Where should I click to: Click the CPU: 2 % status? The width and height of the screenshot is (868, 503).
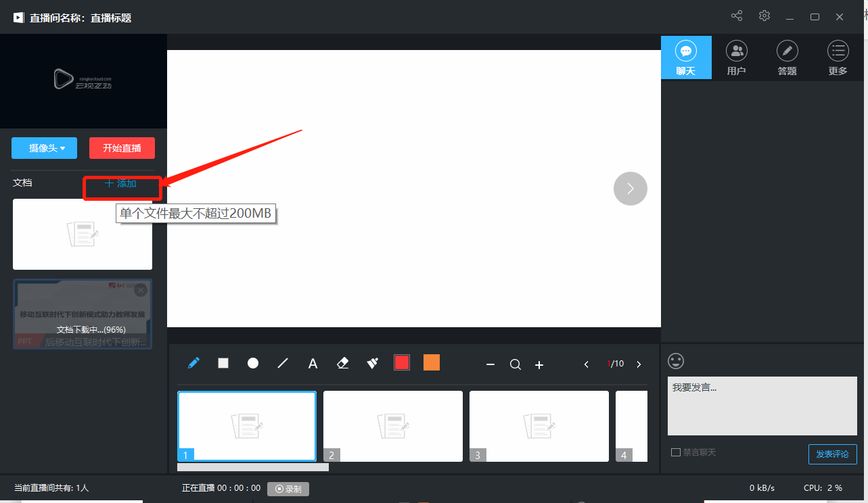click(x=823, y=488)
